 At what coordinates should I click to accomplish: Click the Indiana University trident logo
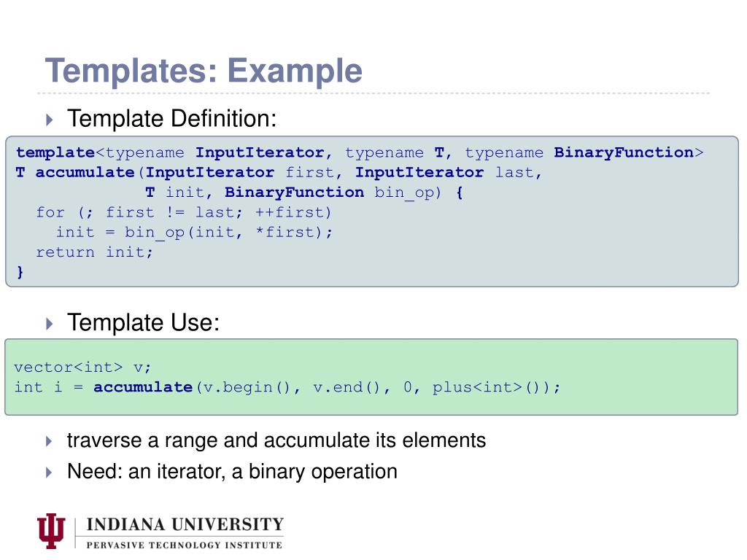[x=51, y=531]
